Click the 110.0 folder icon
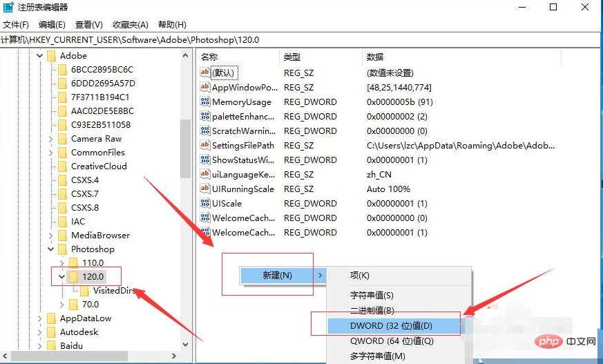Image resolution: width=603 pixels, height=364 pixels. tap(73, 263)
